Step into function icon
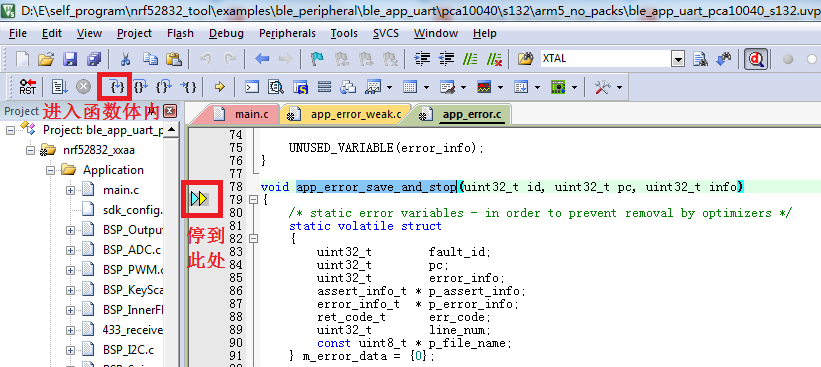This screenshot has height=367, width=821. click(118, 86)
